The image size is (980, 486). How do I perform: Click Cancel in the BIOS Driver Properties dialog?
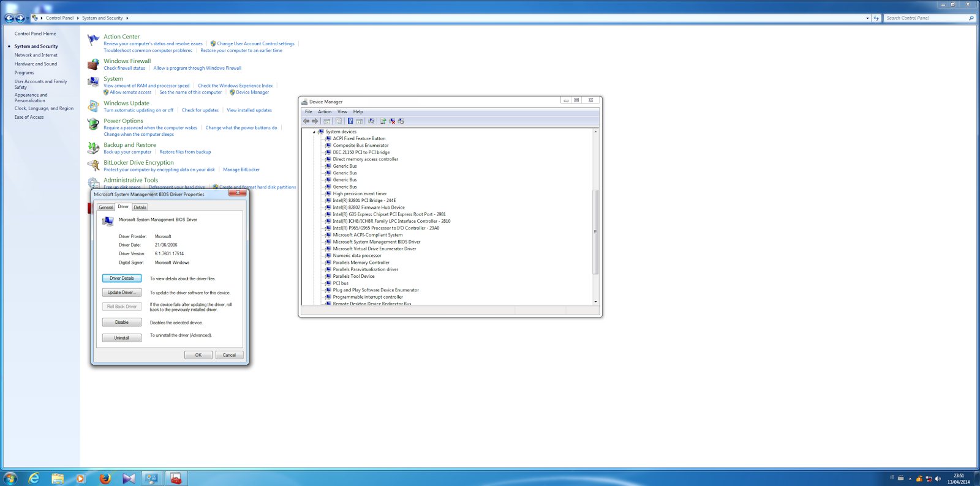[229, 355]
